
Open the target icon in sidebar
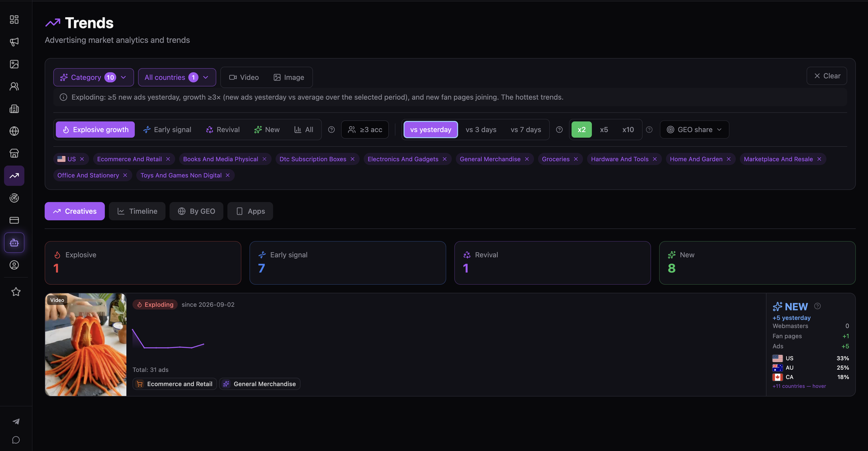click(14, 198)
